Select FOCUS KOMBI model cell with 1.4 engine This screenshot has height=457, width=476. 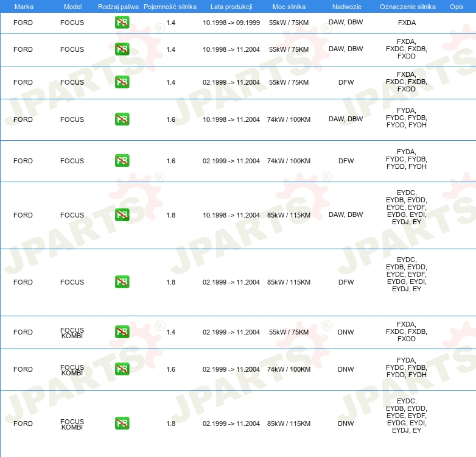(72, 333)
